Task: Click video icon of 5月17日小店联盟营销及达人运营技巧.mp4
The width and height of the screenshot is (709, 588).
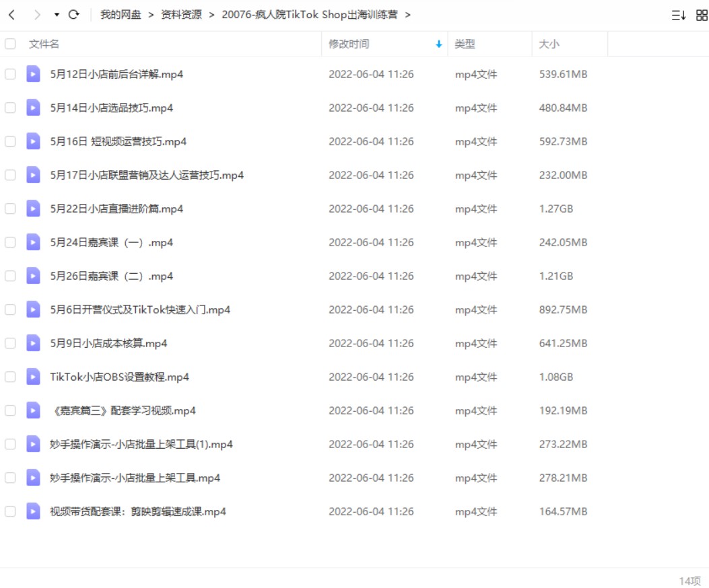Action: pos(33,175)
